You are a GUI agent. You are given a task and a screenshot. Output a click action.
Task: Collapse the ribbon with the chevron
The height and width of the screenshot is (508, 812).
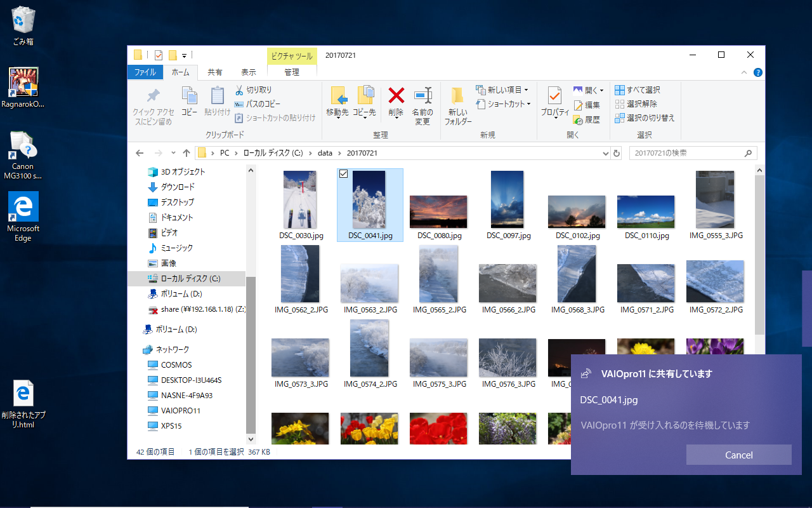[745, 72]
